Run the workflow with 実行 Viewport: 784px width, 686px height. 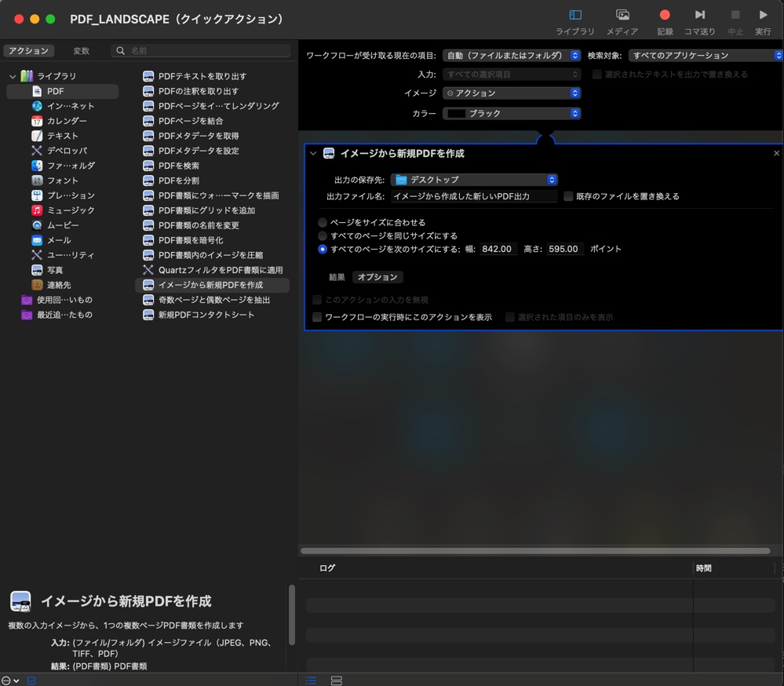tap(763, 16)
